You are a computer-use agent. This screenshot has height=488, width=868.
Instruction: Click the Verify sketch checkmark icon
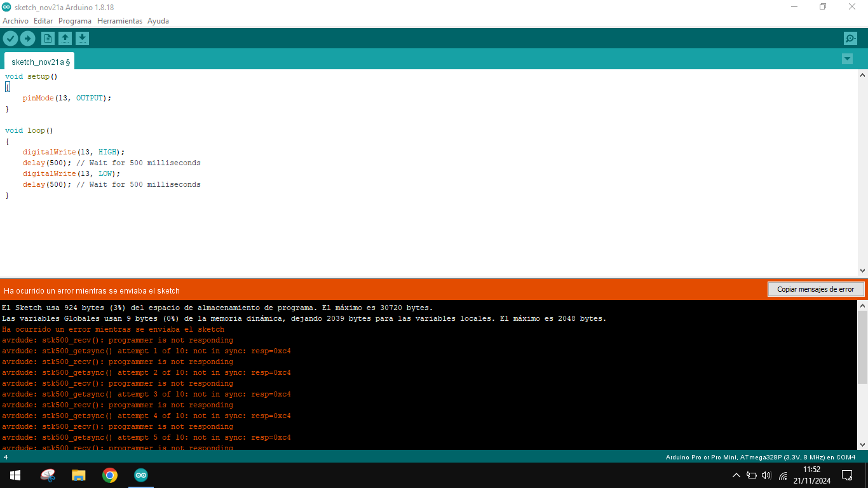[x=10, y=39]
